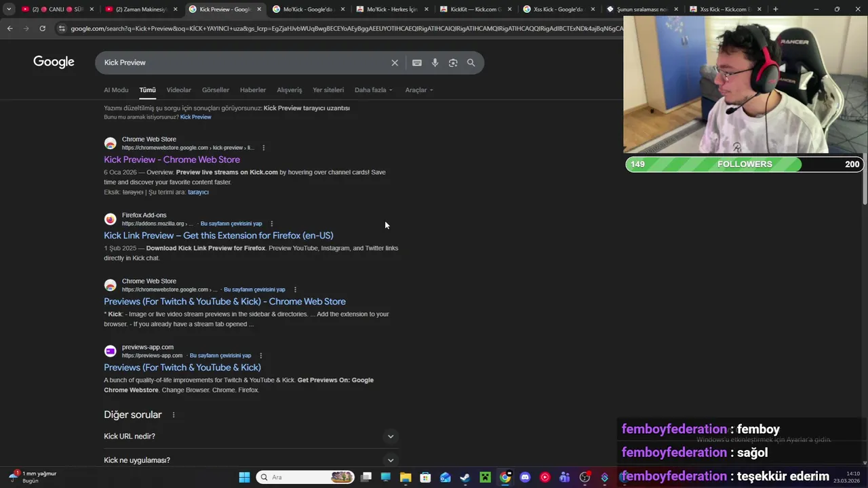Open Previews (For Twitch & YouTube & Kick) - Chrome Web Store
868x488 pixels.
point(224,302)
